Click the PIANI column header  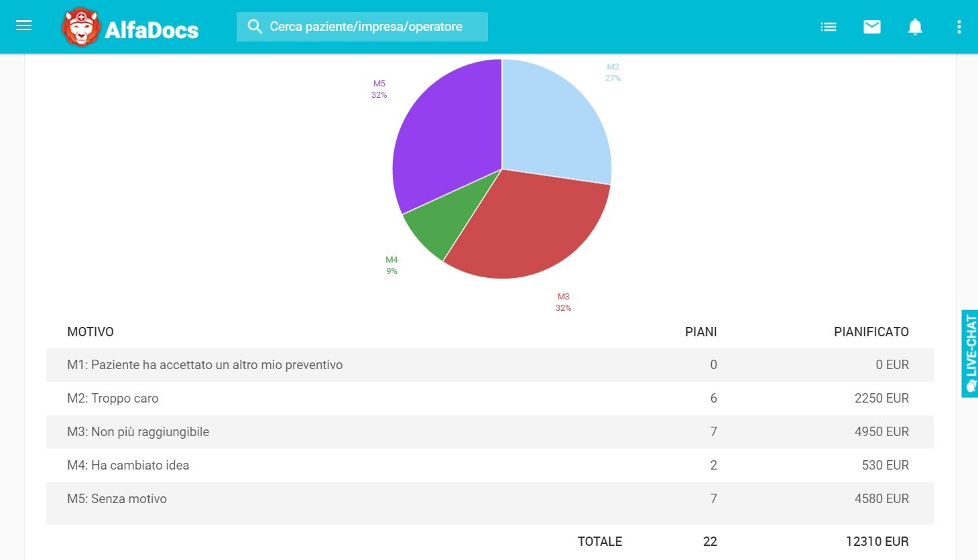(700, 332)
